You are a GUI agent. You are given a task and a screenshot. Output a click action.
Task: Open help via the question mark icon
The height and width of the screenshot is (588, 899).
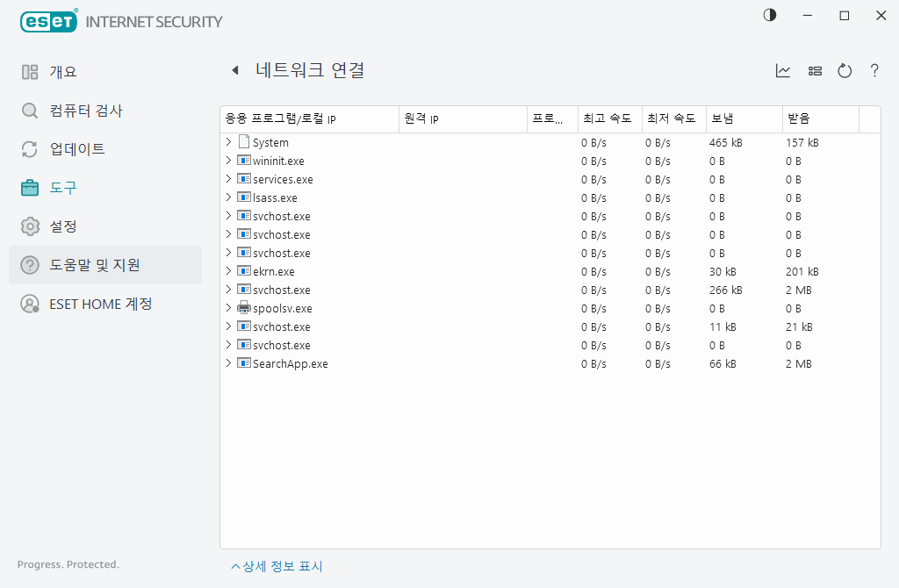pyautogui.click(x=874, y=71)
